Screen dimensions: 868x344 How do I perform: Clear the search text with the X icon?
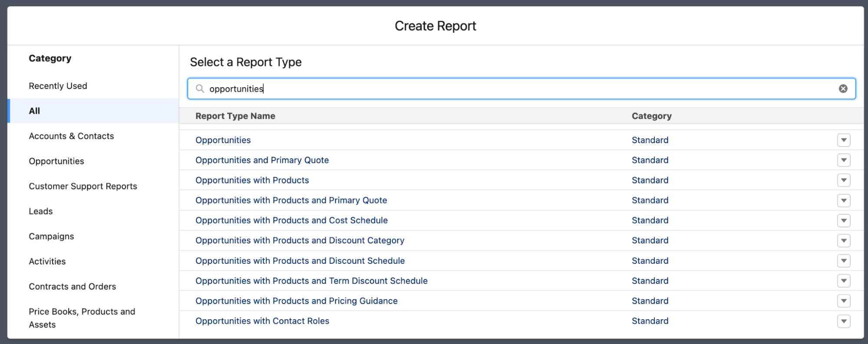(x=843, y=88)
